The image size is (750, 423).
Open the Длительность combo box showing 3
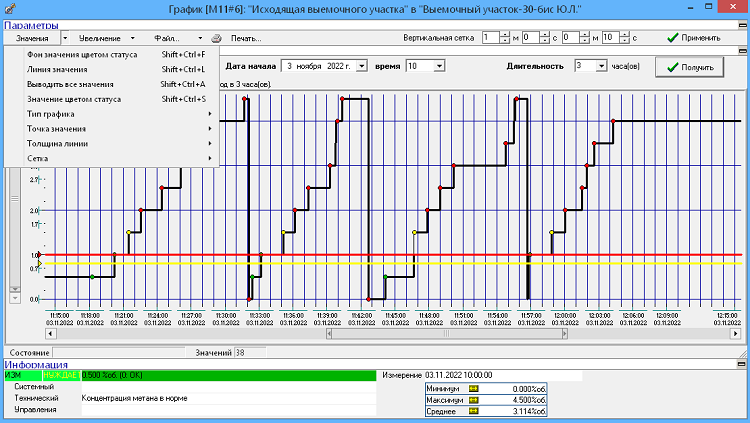click(601, 66)
